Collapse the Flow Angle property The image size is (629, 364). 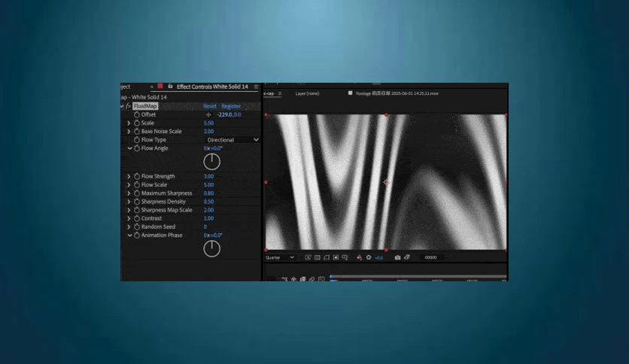(x=129, y=148)
